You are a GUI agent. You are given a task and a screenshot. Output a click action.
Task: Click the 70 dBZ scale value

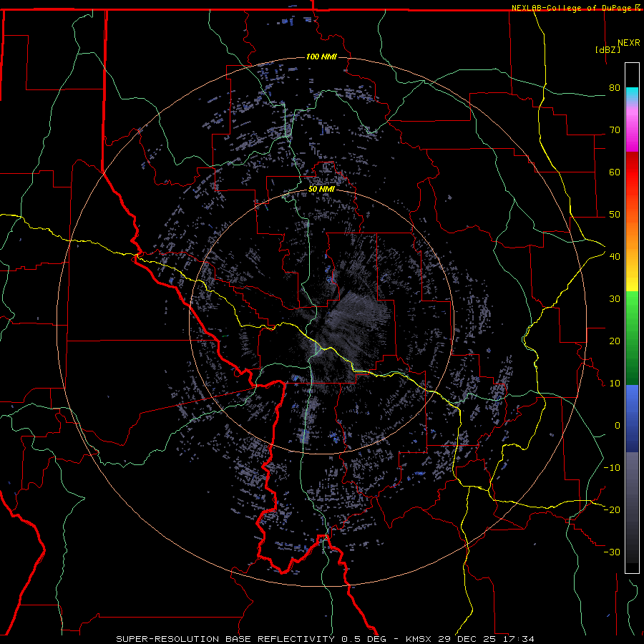tap(615, 130)
